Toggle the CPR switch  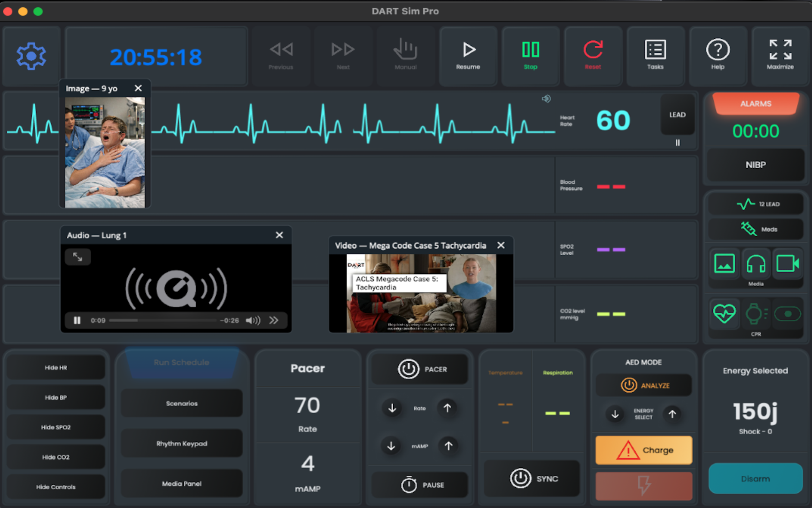[788, 314]
